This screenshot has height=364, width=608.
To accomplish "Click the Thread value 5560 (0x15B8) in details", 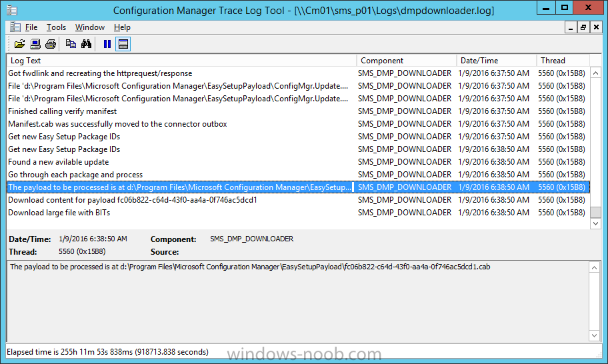I will pyautogui.click(x=82, y=251).
